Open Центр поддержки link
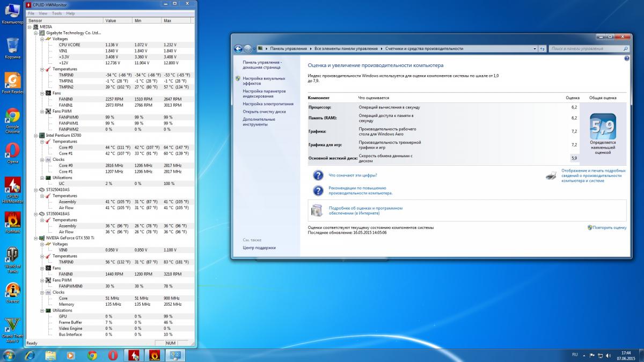 (259, 248)
